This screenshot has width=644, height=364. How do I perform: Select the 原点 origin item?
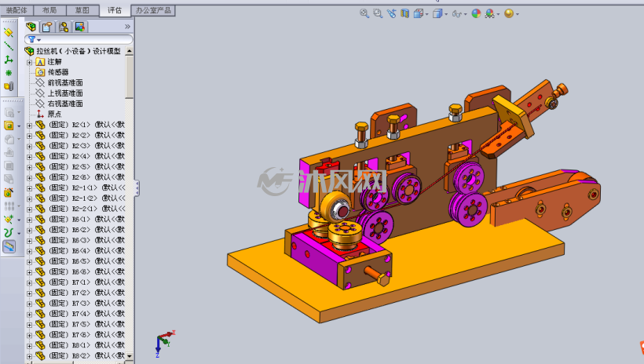(x=49, y=114)
